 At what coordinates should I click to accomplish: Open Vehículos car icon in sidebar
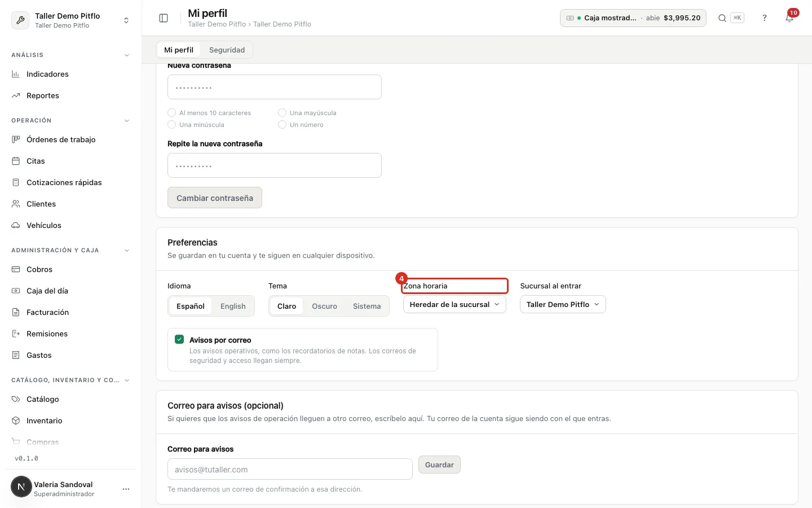(16, 225)
